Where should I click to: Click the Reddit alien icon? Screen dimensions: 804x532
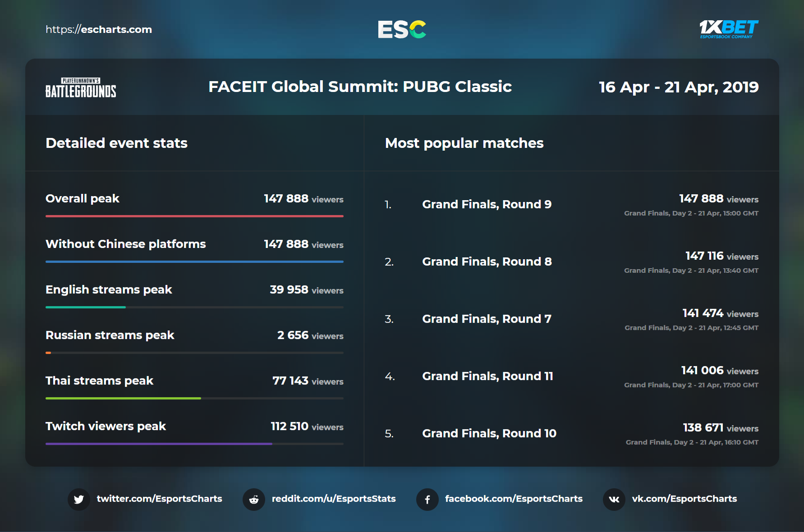point(254,499)
